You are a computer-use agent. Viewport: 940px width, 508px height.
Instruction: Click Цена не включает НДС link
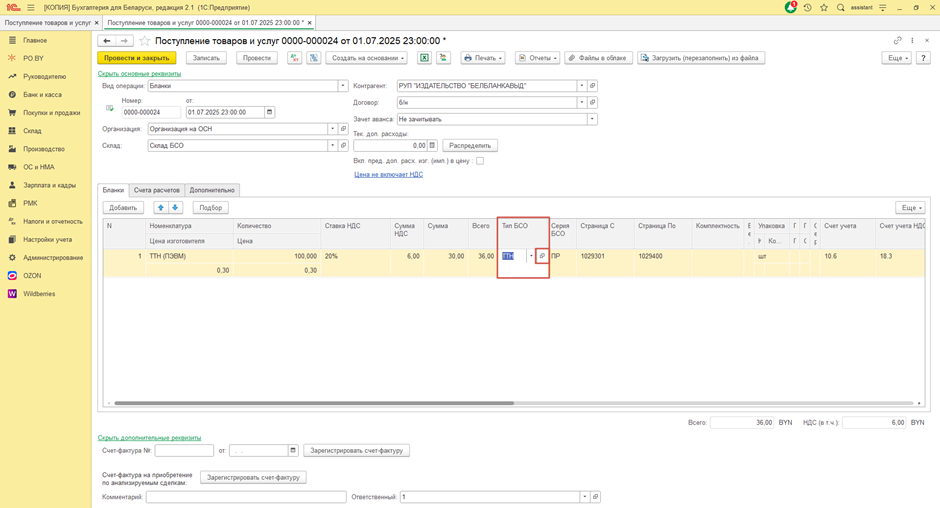coord(388,175)
